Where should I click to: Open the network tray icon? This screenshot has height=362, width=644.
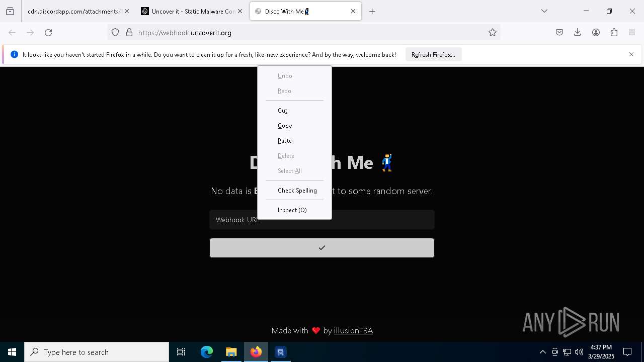[567, 352]
